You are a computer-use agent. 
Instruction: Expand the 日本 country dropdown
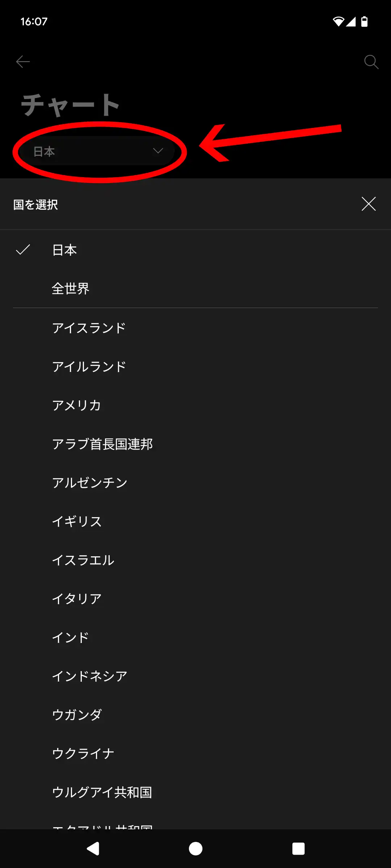(x=98, y=151)
